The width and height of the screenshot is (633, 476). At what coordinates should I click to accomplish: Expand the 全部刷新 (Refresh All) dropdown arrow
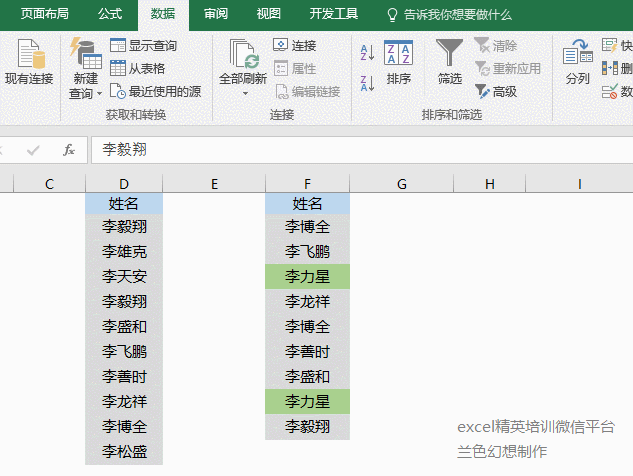244,93
